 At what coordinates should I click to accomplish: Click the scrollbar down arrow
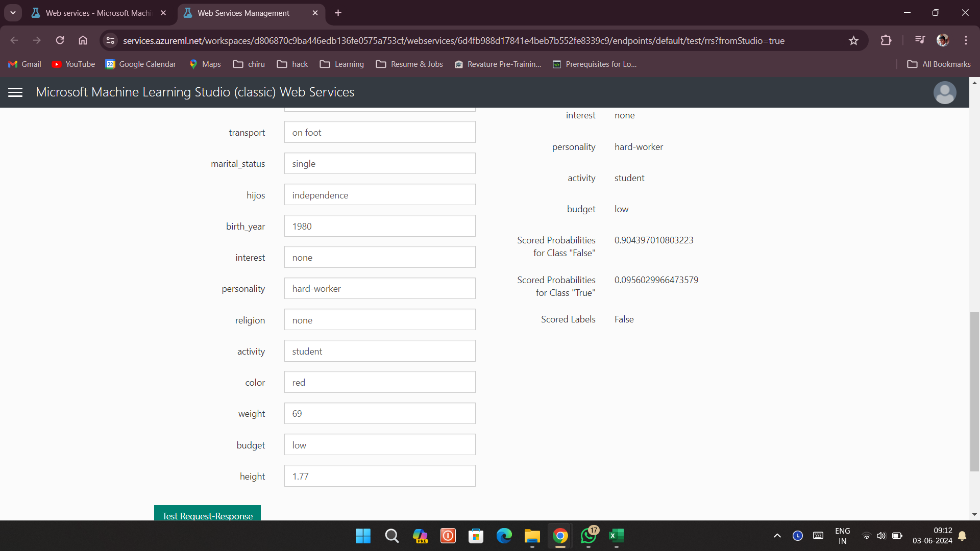click(974, 514)
